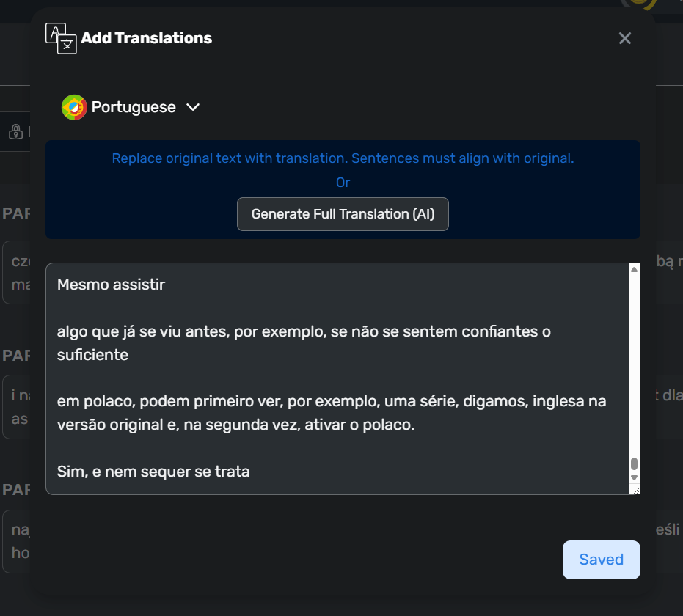Click the background text "dla" at right edge
The image size is (683, 616).
click(x=672, y=395)
